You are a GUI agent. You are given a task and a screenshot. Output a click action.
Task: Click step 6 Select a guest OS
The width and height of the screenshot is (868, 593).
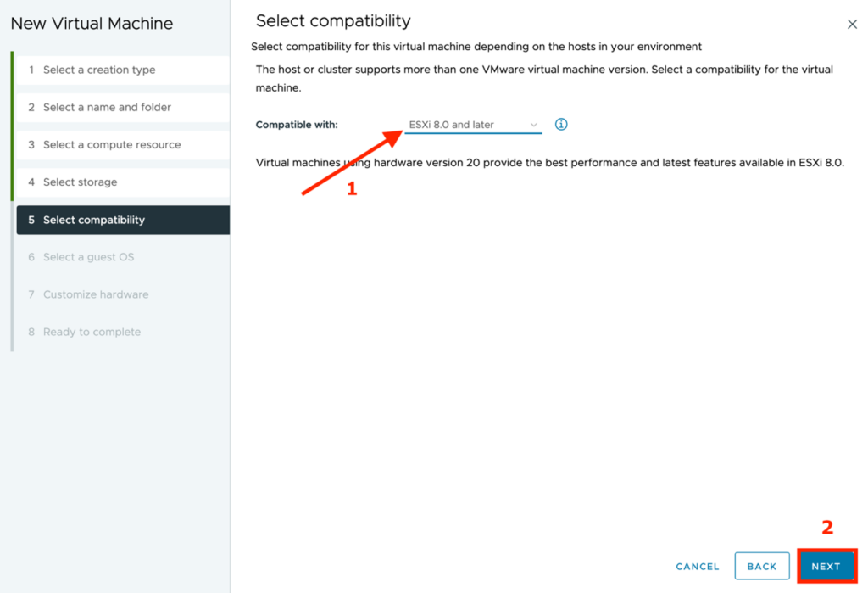coord(88,257)
